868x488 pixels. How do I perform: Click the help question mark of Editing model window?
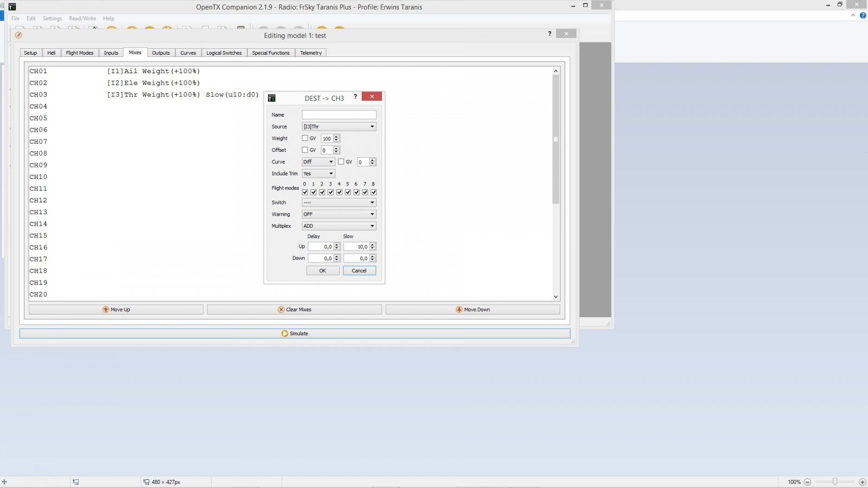550,34
